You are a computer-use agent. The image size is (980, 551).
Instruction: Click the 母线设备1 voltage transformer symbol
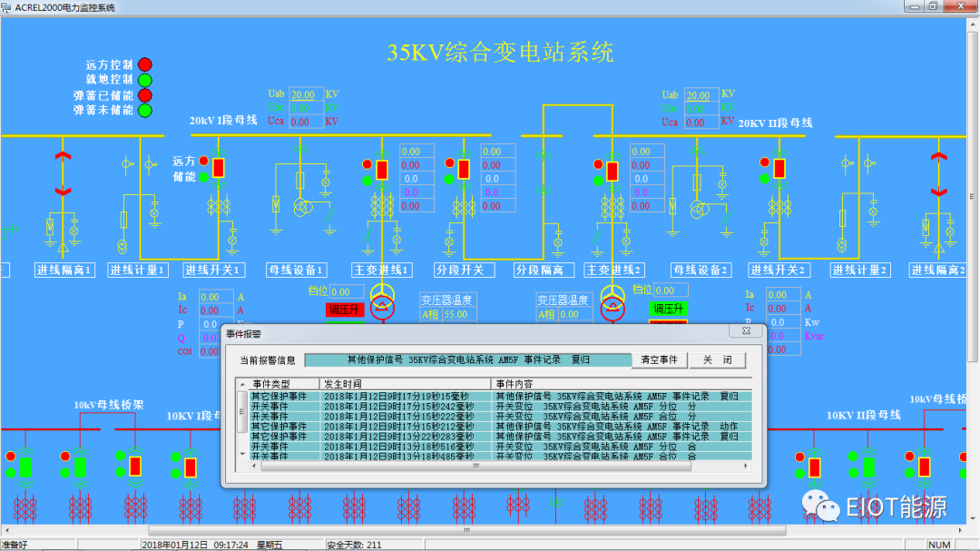[303, 208]
